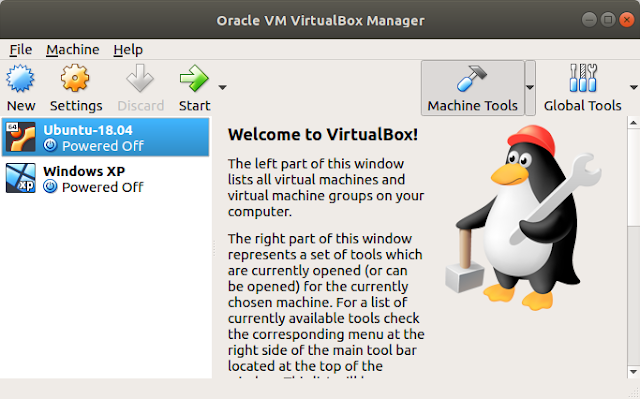
Task: Click the Powered Off text under Ubuntu-18.04
Action: 102,146
